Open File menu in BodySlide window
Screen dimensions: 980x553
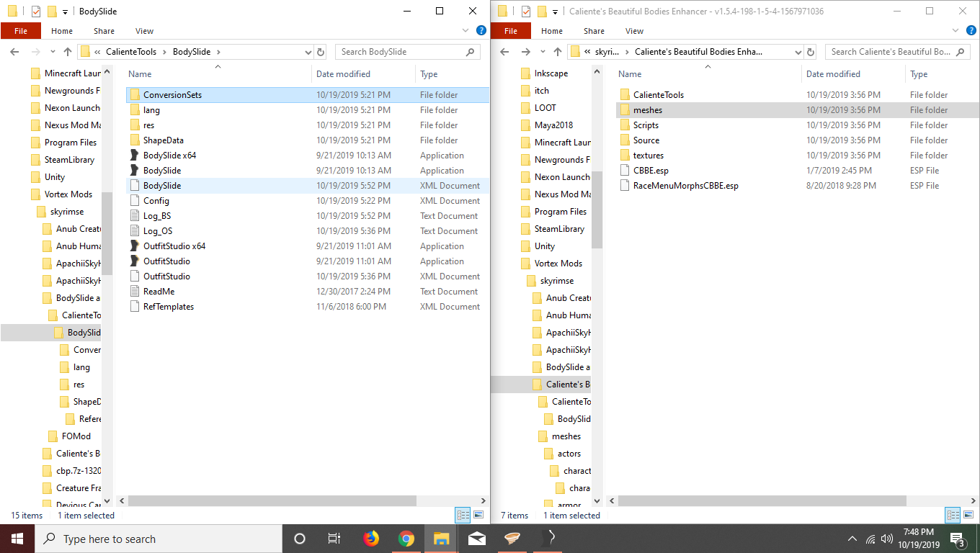pos(21,31)
